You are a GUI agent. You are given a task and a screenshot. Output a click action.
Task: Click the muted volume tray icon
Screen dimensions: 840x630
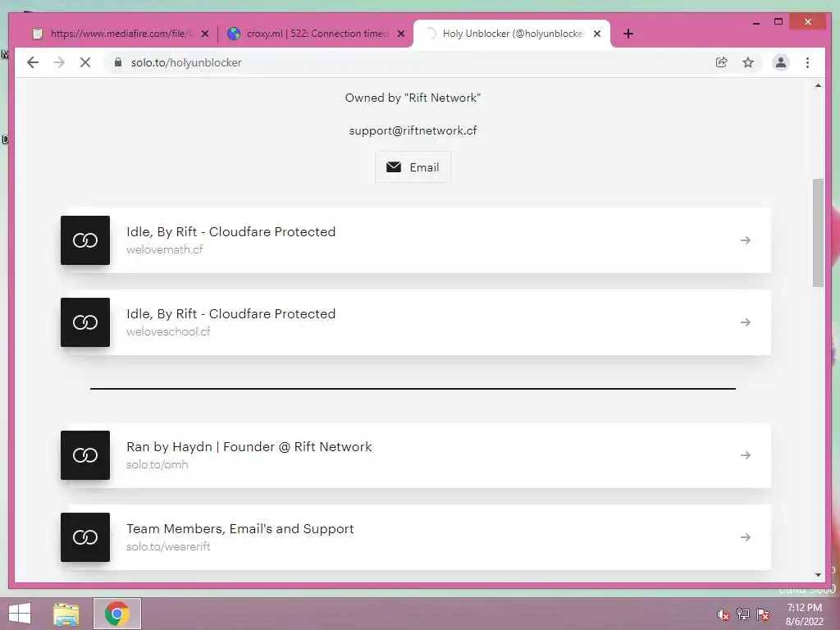coord(724,614)
